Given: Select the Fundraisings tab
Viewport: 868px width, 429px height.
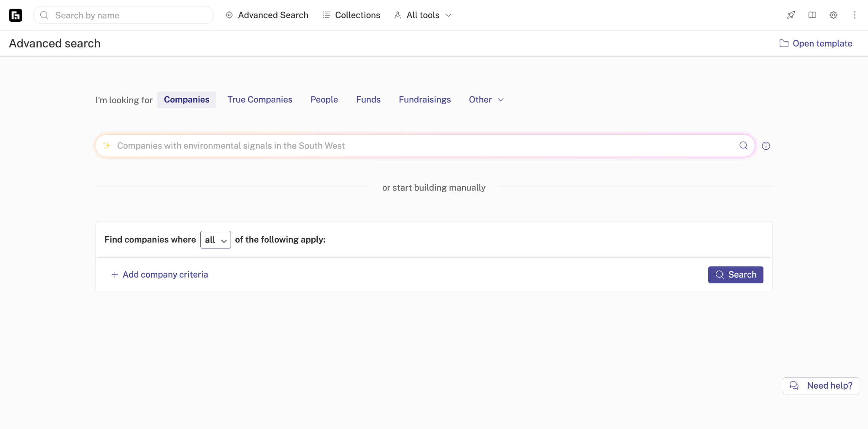Looking at the screenshot, I should pos(425,100).
